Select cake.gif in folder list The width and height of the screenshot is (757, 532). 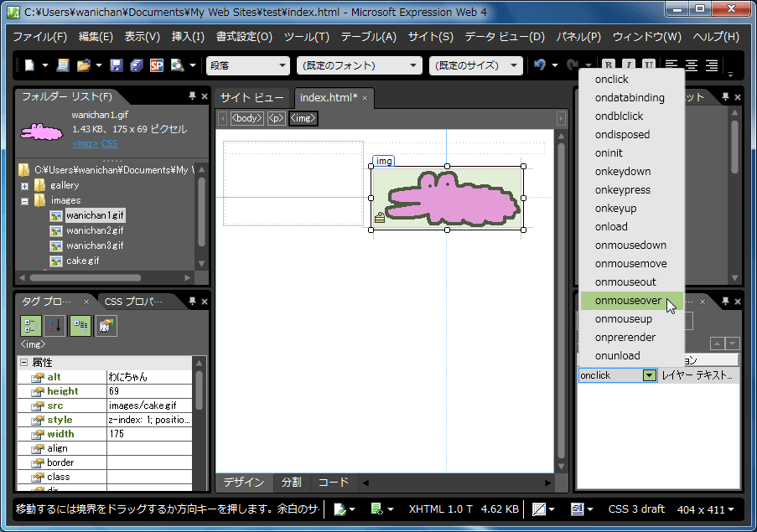click(82, 261)
